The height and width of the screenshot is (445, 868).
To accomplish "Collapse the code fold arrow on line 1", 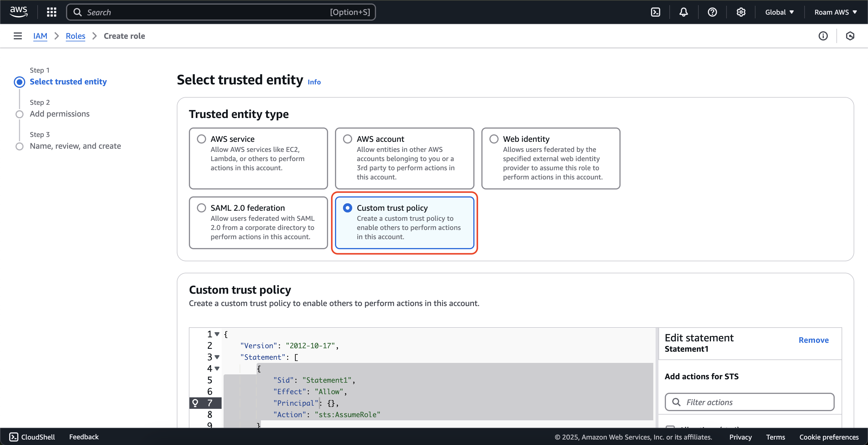I will click(x=217, y=334).
